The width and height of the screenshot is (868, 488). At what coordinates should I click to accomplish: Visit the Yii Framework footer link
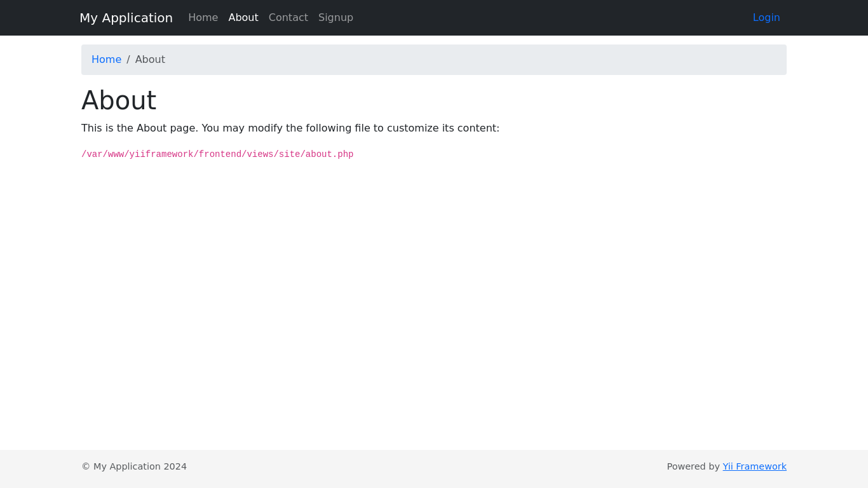[754, 466]
